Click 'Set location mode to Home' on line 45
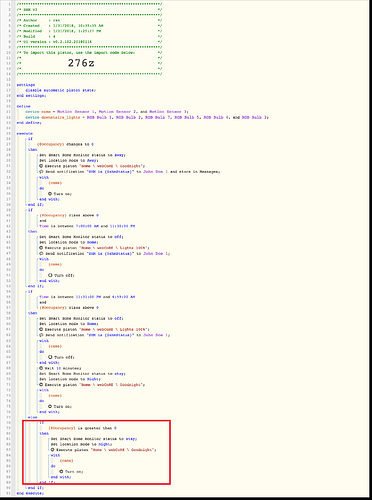This screenshot has height=500, width=372. pyautogui.click(x=68, y=242)
